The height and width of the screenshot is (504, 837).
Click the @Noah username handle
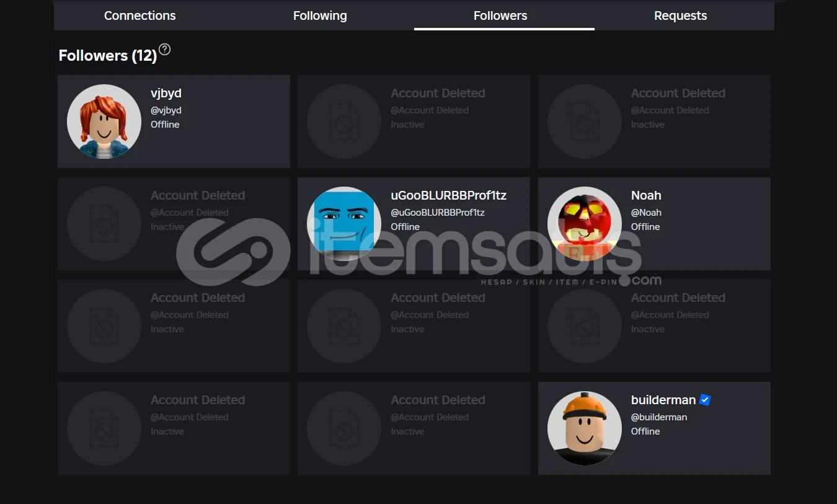coord(646,213)
